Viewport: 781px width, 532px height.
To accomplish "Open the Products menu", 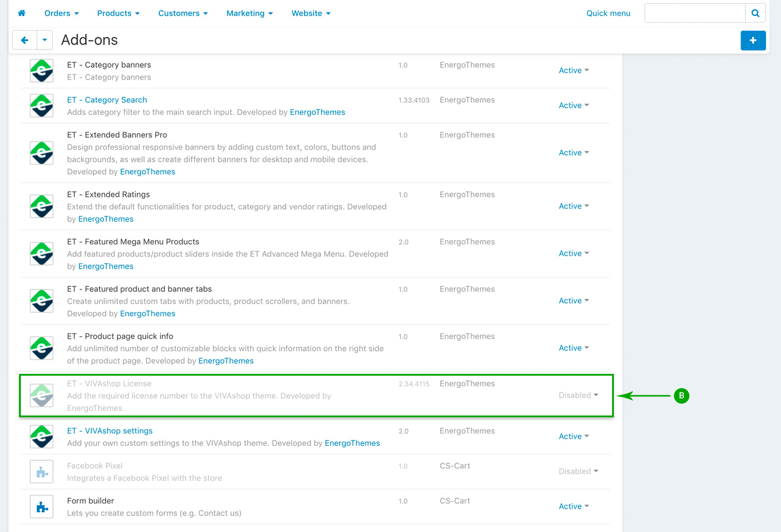I will coord(118,13).
